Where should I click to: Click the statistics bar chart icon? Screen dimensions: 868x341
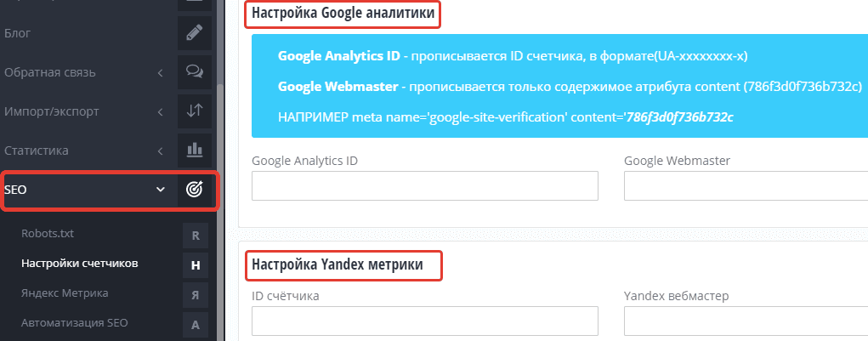click(x=195, y=151)
